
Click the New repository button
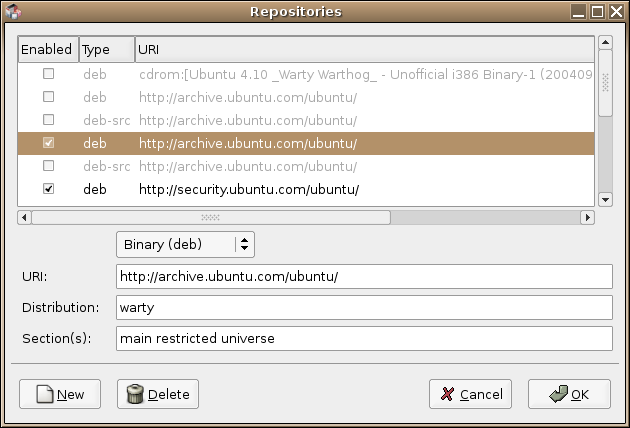pos(60,394)
